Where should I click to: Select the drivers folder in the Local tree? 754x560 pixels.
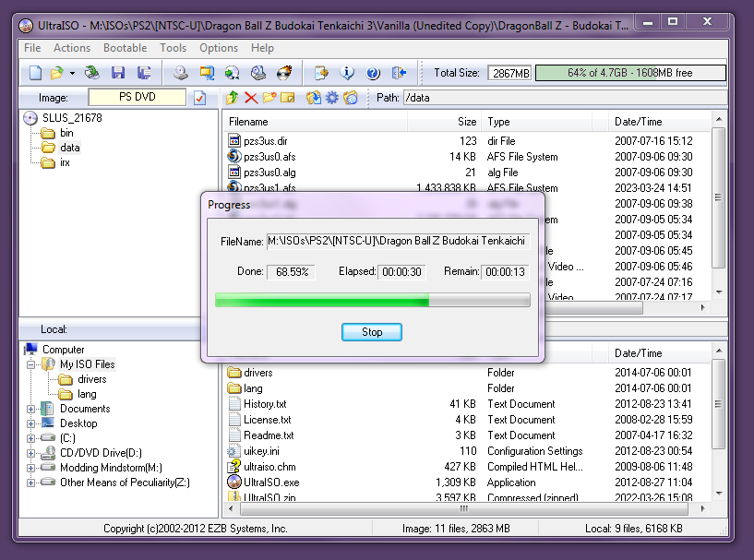click(92, 379)
